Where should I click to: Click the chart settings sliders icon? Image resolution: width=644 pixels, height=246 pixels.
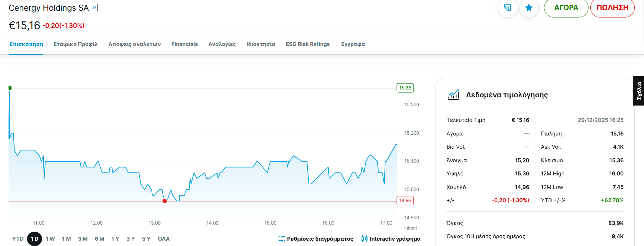pyautogui.click(x=282, y=239)
